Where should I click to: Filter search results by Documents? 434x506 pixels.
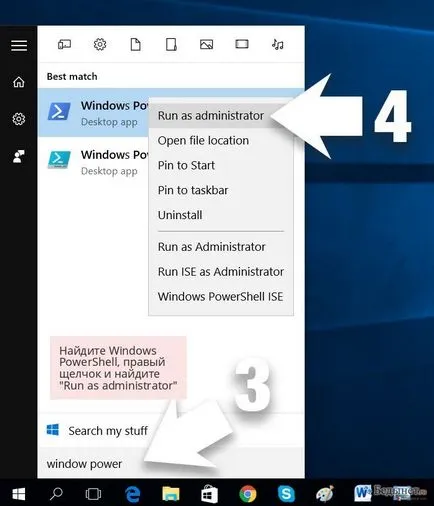point(135,44)
